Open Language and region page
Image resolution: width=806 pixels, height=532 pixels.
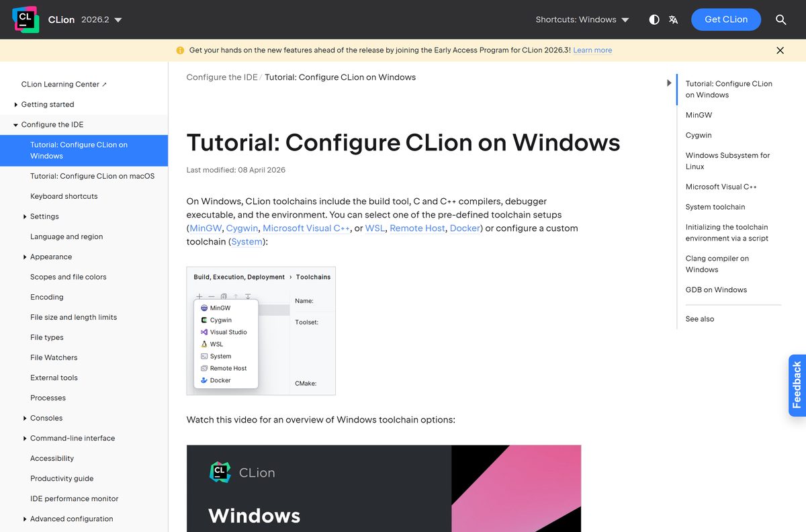coord(66,236)
